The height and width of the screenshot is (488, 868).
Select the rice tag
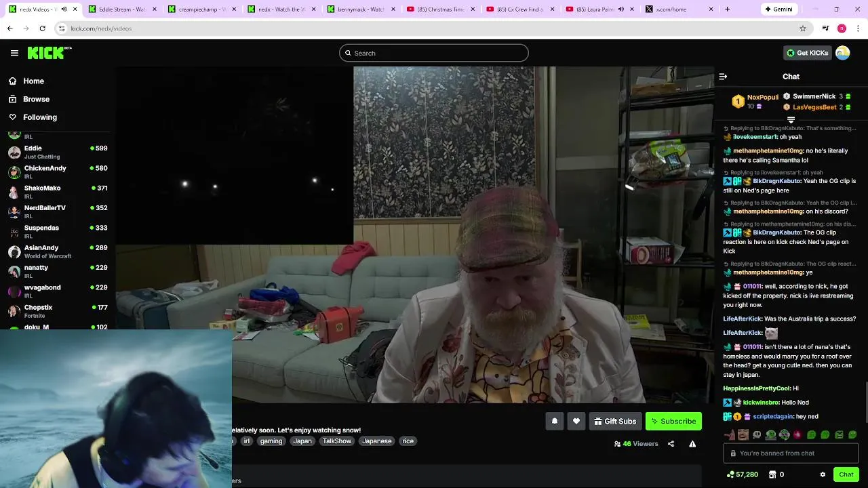pyautogui.click(x=408, y=441)
